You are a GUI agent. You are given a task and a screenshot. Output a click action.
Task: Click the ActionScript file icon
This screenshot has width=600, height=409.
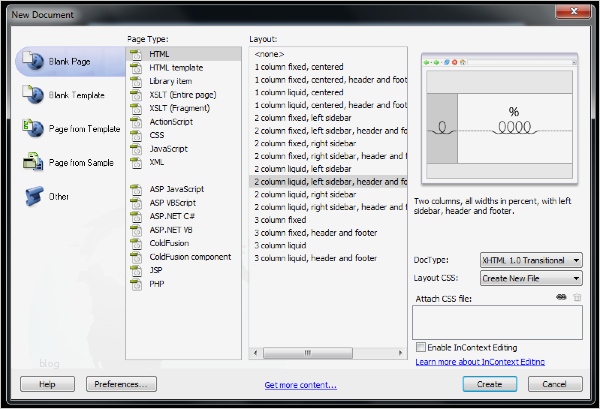click(x=136, y=122)
